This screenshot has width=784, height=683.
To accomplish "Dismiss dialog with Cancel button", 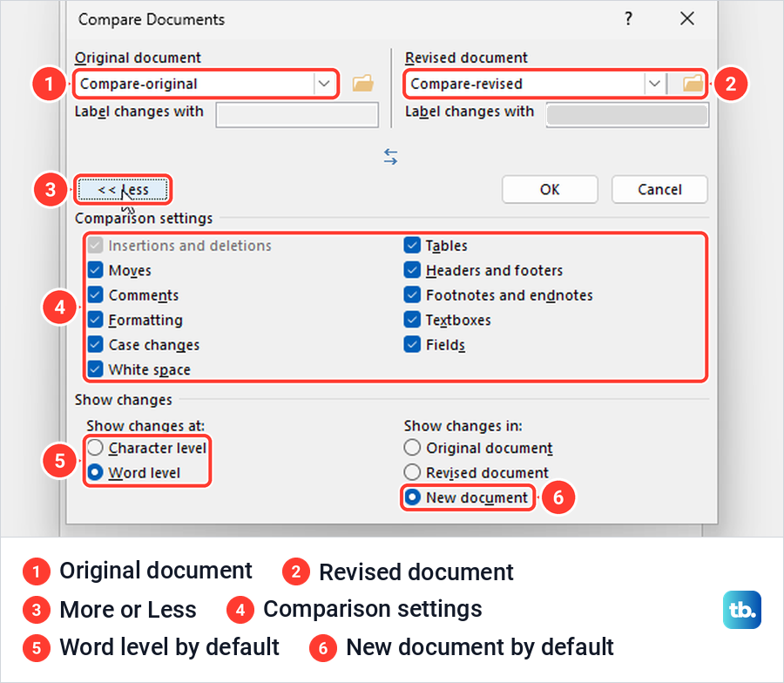I will 659,190.
